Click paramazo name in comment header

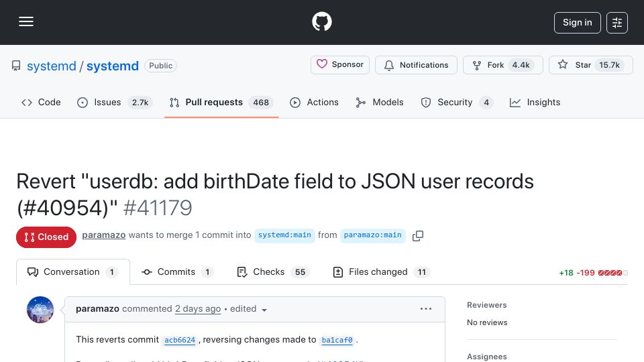97,308
